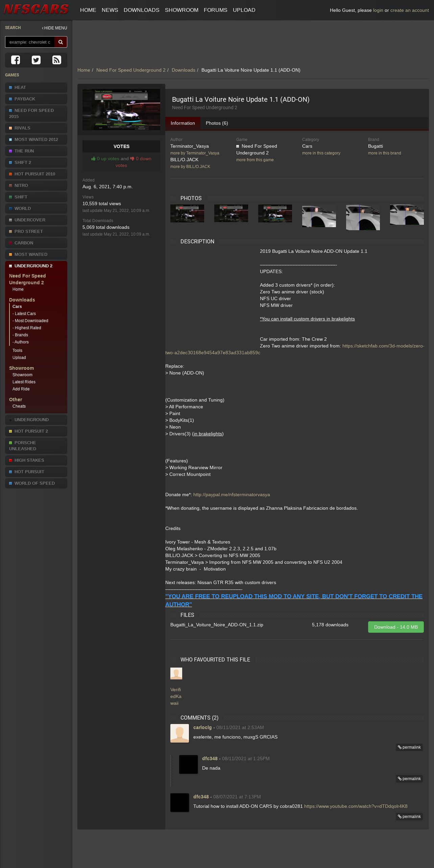
Task: Expand the World of Speed entry
Action: pyautogui.click(x=36, y=483)
